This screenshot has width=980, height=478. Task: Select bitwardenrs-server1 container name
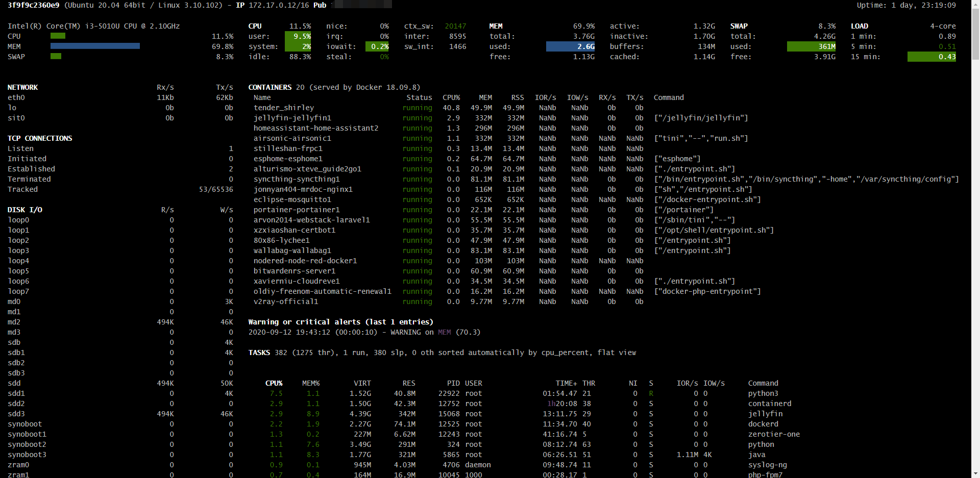[x=295, y=271]
